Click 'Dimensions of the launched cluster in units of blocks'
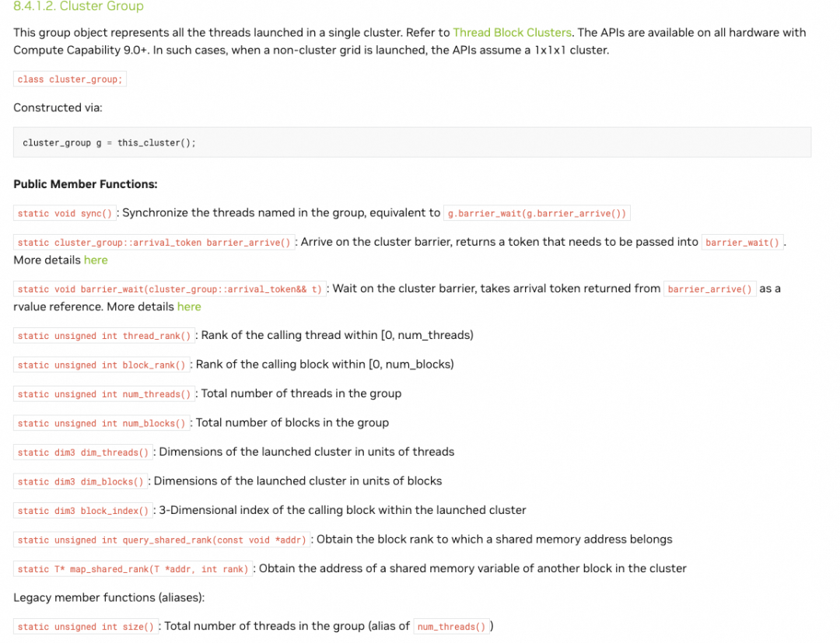Viewport: 840px width, 643px height. tap(298, 481)
